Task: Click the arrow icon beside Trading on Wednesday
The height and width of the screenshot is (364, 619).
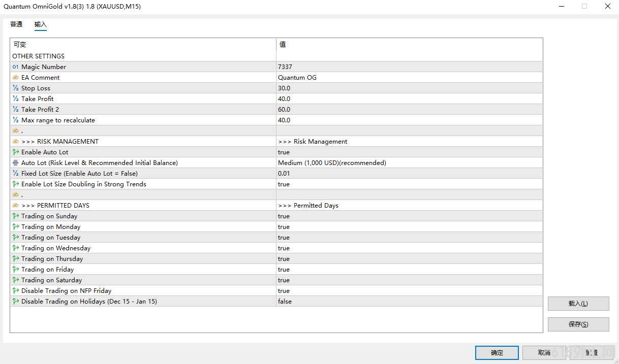Action: [15, 248]
